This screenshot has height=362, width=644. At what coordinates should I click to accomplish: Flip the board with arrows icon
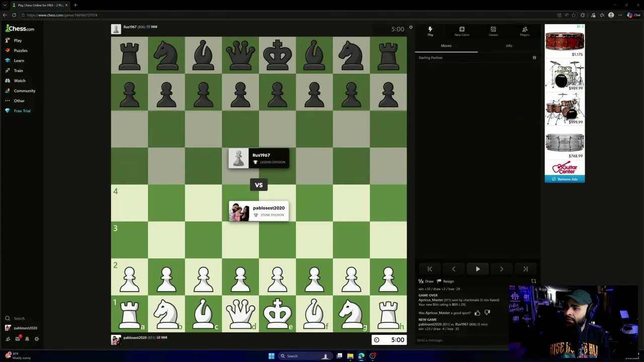pos(533,282)
